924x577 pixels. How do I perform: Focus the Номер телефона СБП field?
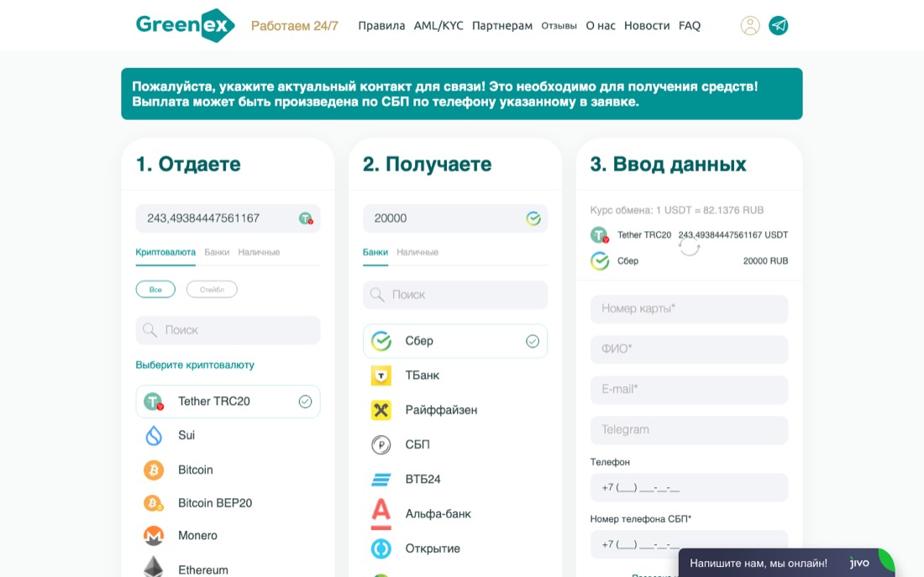[x=689, y=544]
